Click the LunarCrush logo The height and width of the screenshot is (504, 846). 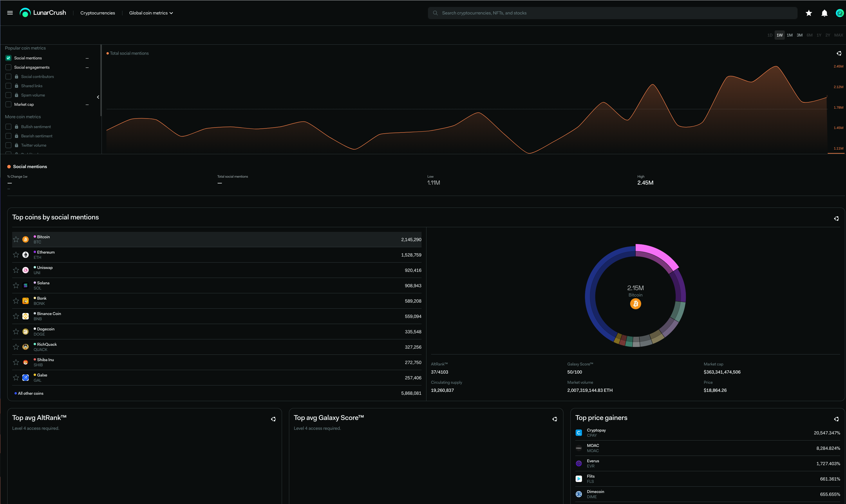(x=43, y=13)
